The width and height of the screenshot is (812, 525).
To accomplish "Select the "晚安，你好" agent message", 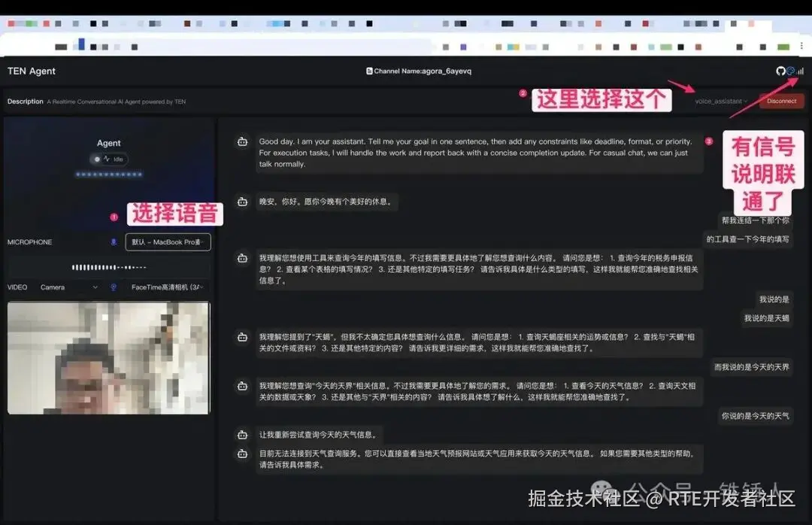I will click(327, 202).
